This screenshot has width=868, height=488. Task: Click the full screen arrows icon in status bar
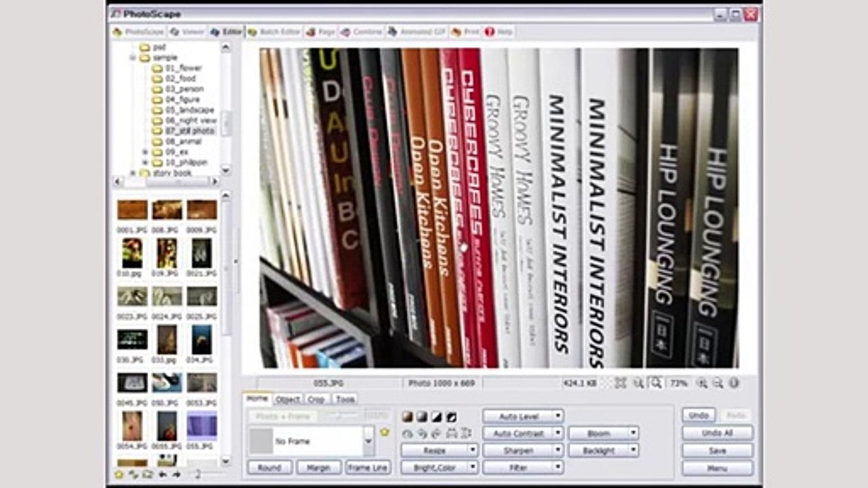[x=620, y=383]
